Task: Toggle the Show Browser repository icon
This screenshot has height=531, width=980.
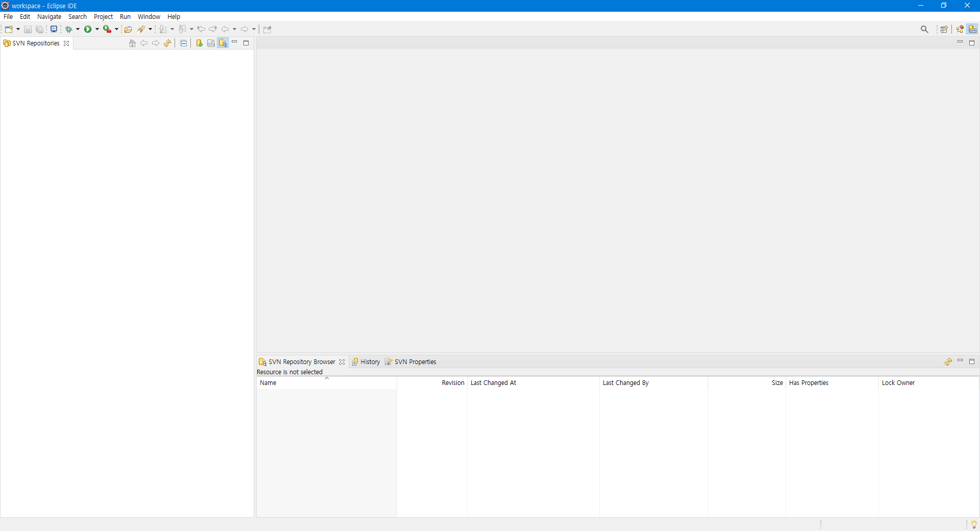Action: [223, 43]
